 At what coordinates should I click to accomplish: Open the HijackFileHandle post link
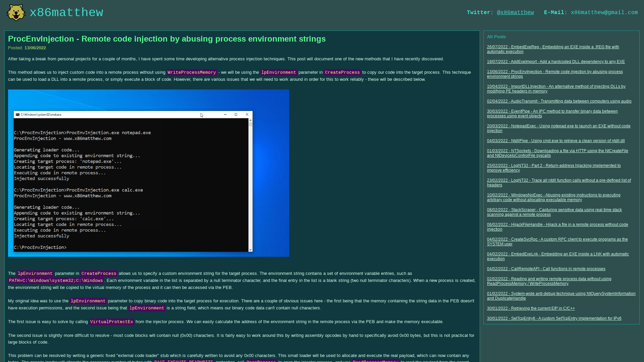(557, 227)
